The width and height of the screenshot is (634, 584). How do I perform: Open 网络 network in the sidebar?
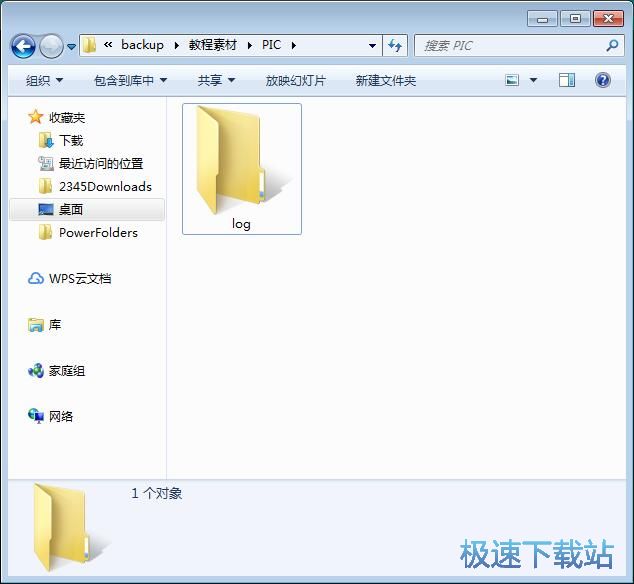pyautogui.click(x=61, y=417)
